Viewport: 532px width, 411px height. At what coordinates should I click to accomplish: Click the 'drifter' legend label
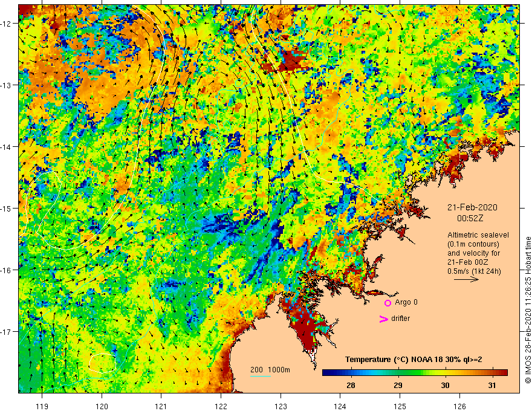400,319
